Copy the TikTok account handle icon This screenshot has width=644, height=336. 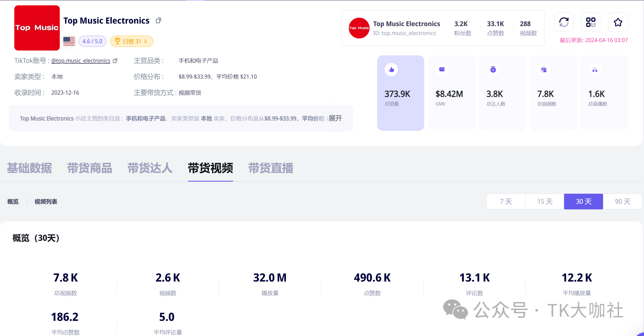tap(115, 61)
